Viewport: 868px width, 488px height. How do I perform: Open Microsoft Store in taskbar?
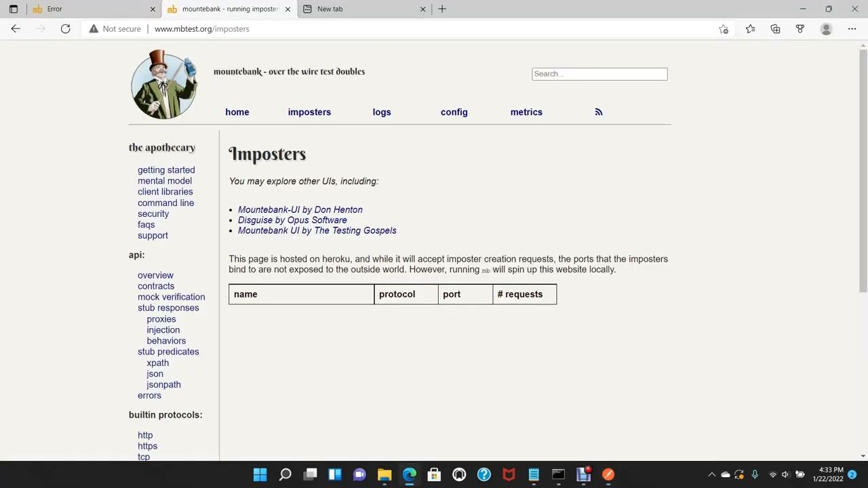[x=434, y=474]
